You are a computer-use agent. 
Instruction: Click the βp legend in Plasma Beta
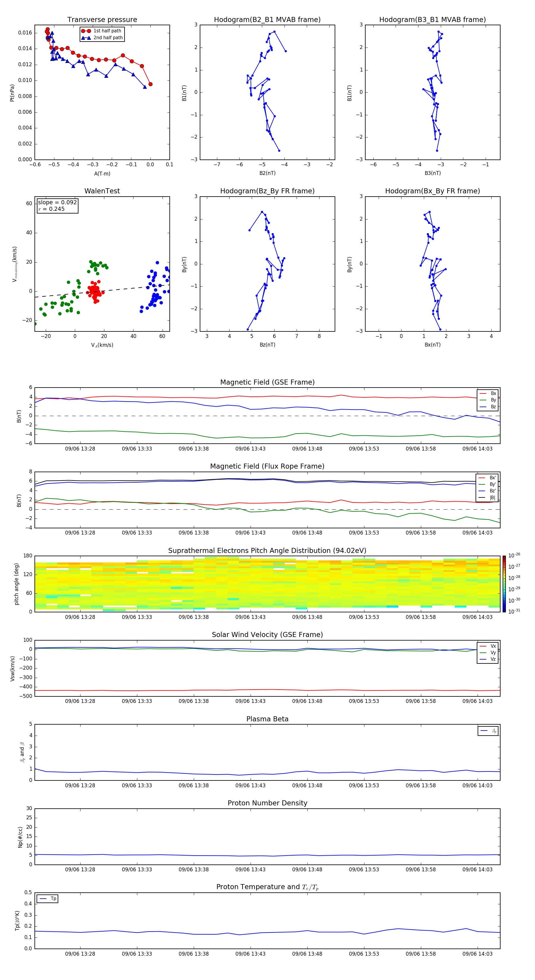point(488,731)
